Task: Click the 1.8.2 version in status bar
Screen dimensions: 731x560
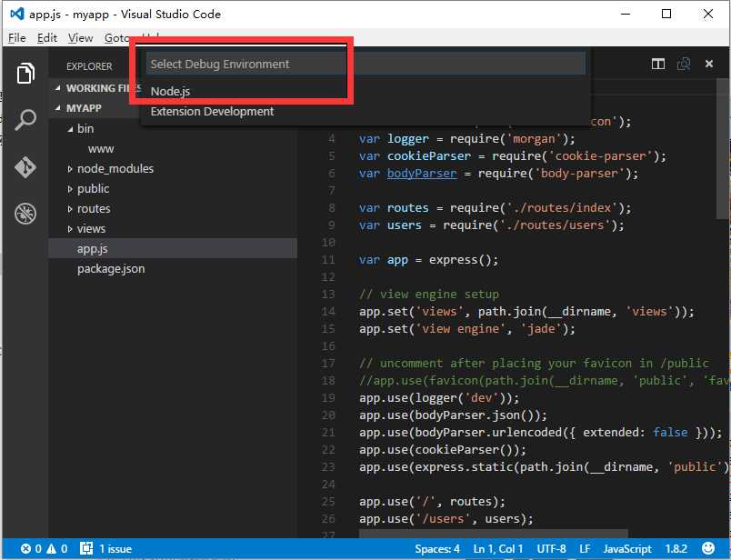Action: click(x=676, y=549)
